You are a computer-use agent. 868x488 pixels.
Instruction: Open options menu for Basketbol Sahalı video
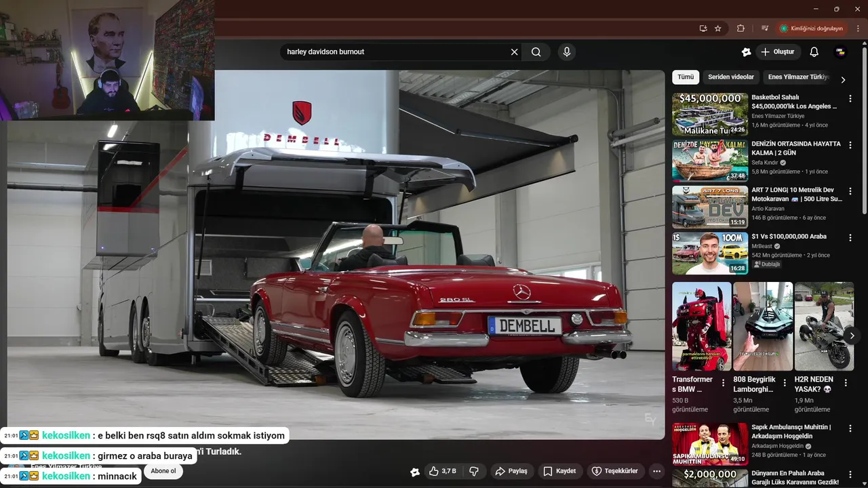[x=850, y=98]
